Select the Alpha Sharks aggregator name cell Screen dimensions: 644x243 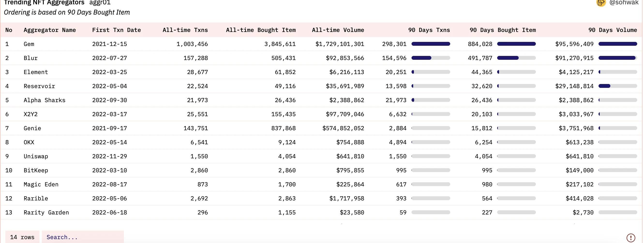pyautogui.click(x=45, y=100)
